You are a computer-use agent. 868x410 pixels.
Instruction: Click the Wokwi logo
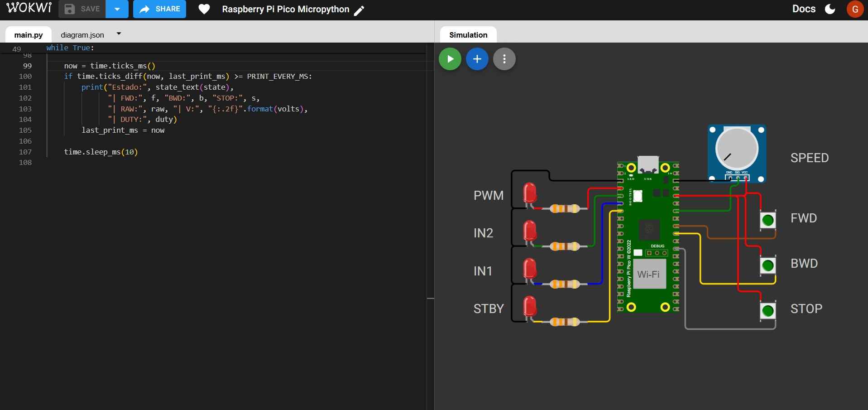pos(29,8)
